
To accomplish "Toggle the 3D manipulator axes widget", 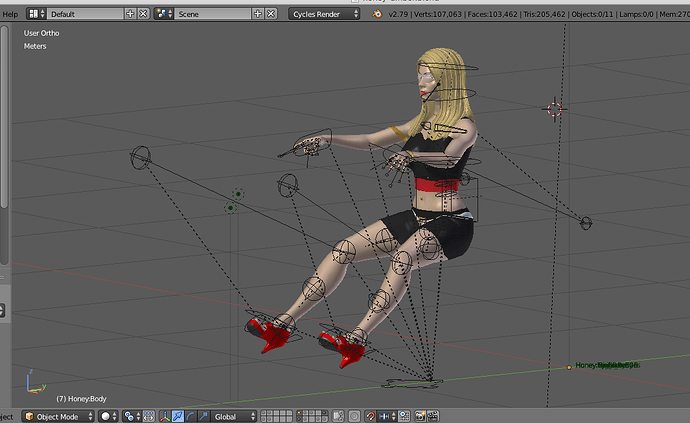I will [165, 416].
